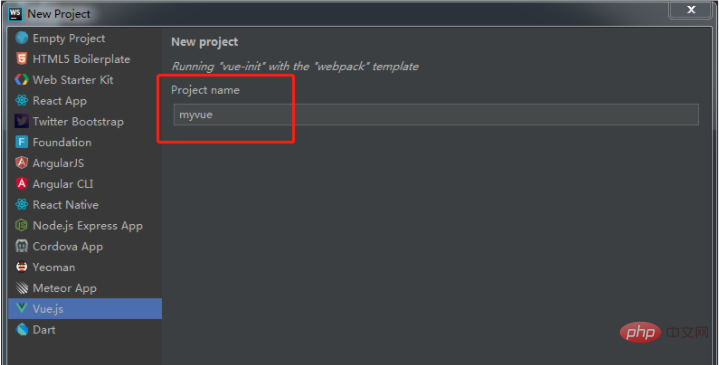Choose HTML5 Boilerplate label in list
Viewport: 719px width, 365px height.
(81, 59)
